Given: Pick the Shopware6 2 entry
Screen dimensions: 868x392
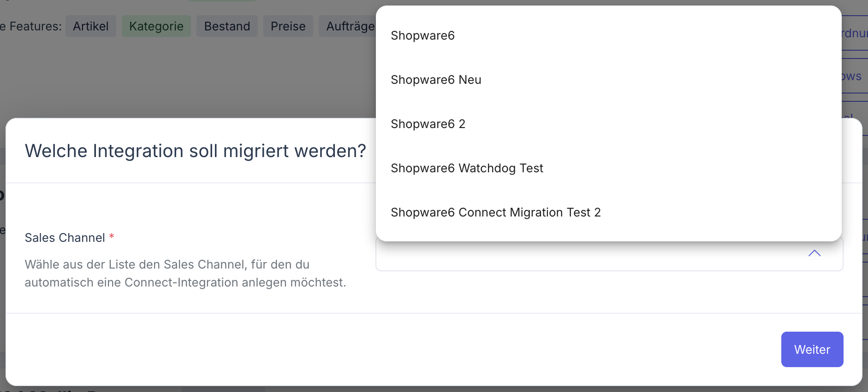Looking at the screenshot, I should pyautogui.click(x=428, y=124).
